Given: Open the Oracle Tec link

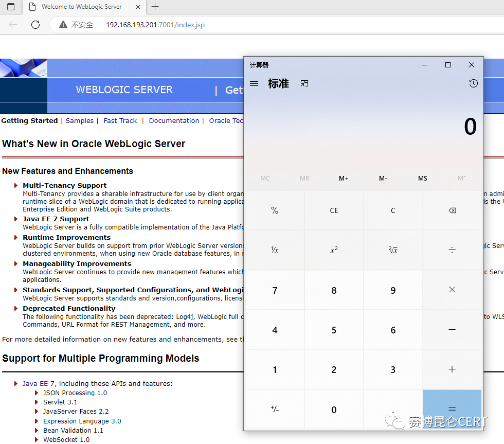Looking at the screenshot, I should point(226,120).
